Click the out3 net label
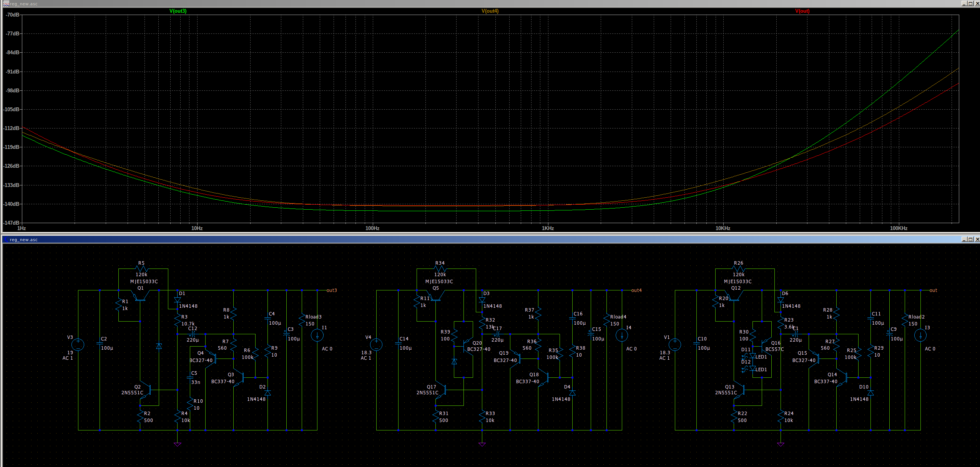The height and width of the screenshot is (467, 980). click(331, 290)
